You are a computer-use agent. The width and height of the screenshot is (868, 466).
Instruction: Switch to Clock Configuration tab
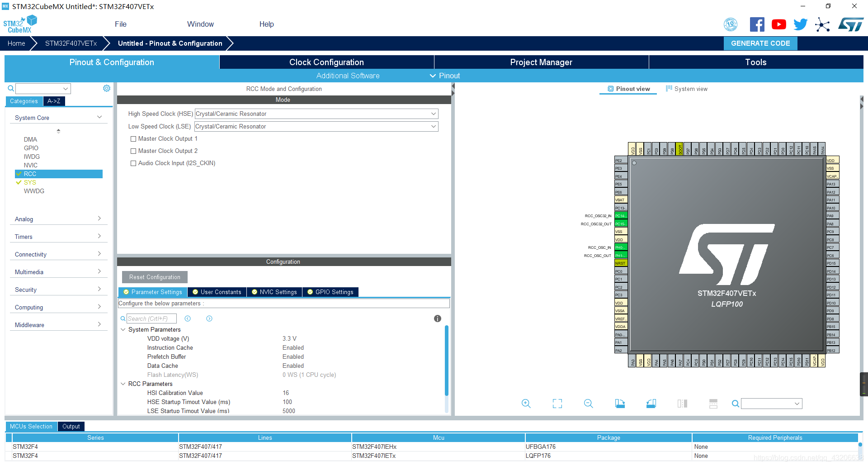coord(326,62)
